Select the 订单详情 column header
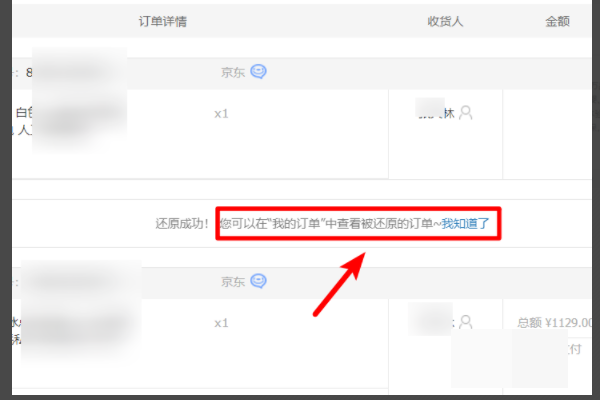Screen dimensions: 600x400 pyautogui.click(x=163, y=21)
